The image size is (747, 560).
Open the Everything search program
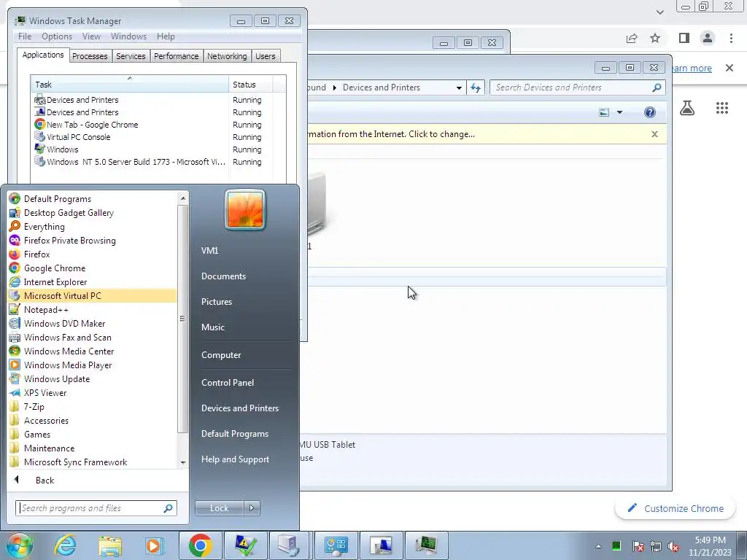(44, 227)
